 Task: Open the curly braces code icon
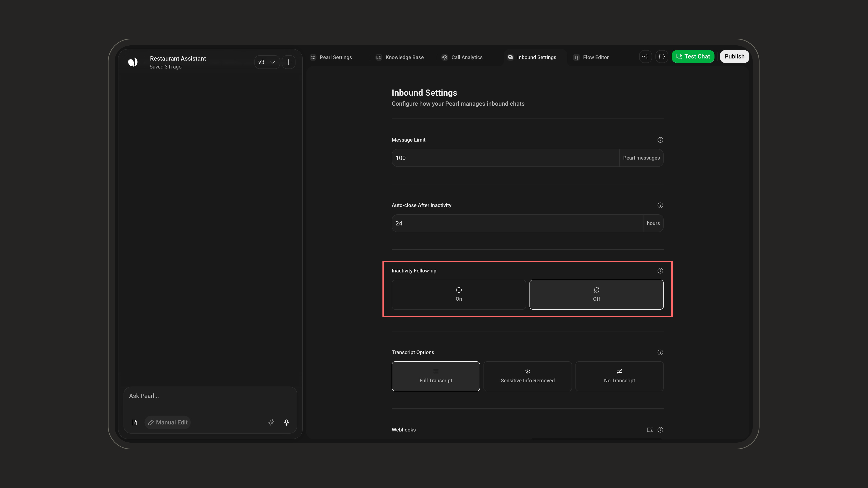662,57
